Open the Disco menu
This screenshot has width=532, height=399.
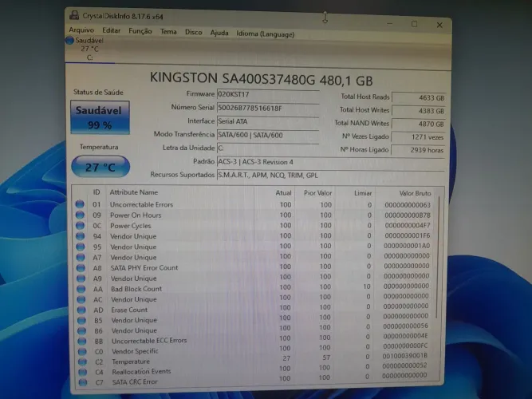click(193, 32)
